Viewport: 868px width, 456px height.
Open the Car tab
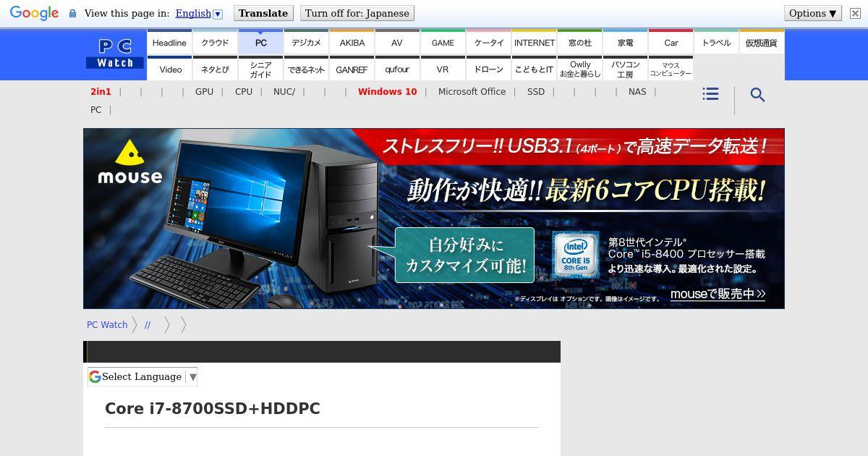(671, 43)
